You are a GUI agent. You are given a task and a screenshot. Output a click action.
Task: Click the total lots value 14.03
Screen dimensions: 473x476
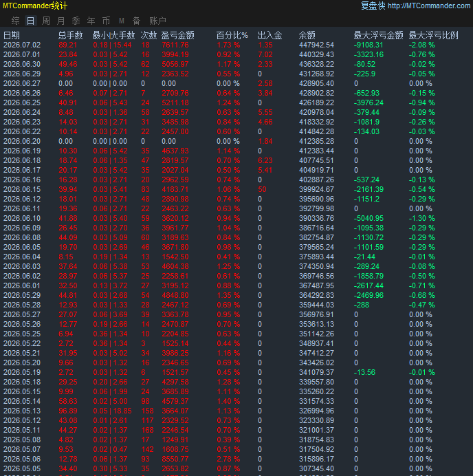68,122
